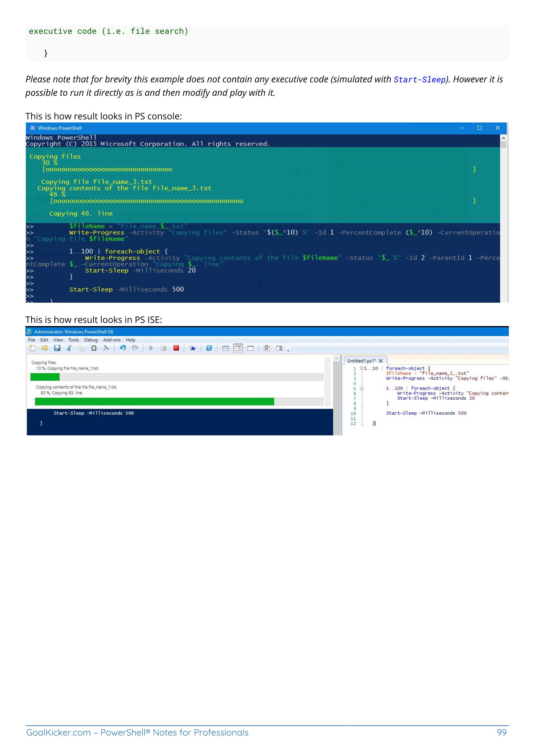Screen dimensions: 534x756
Task: Click New Remote PowerShell Tab icon
Action: click(x=192, y=348)
